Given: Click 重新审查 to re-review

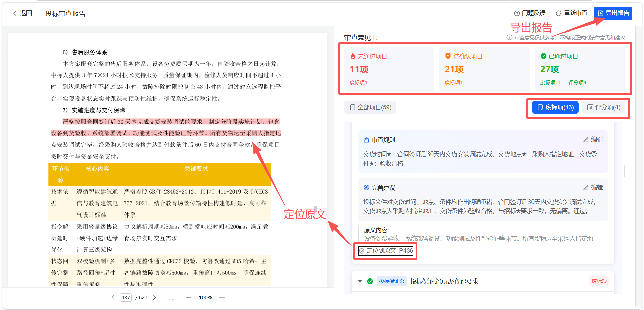Looking at the screenshot, I should [571, 13].
